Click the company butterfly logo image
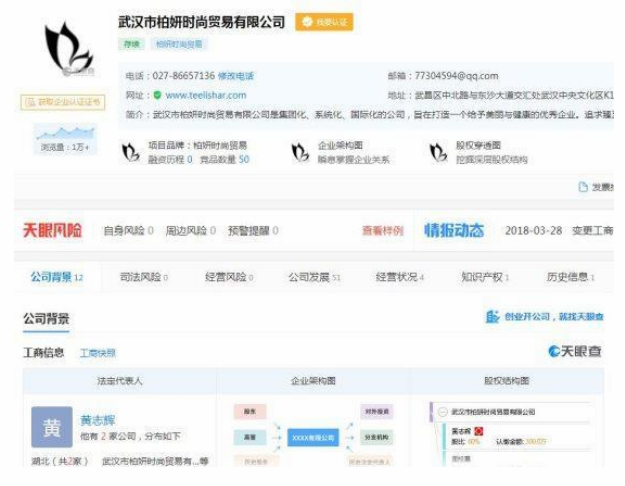The width and height of the screenshot is (625, 486). (x=67, y=50)
